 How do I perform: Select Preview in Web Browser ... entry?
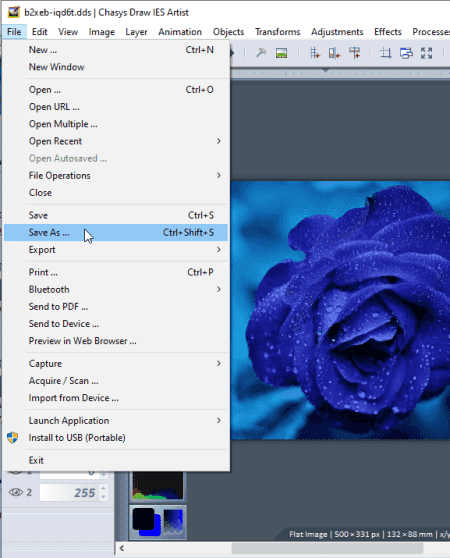[116, 341]
